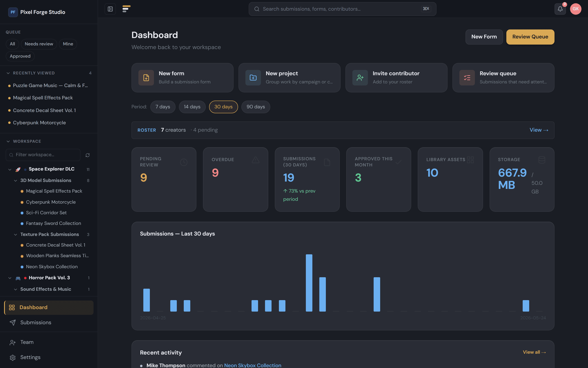This screenshot has width=588, height=368.
Task: Click the gamepad icon beside Horror Pack Vol. 3
Action: pos(18,278)
